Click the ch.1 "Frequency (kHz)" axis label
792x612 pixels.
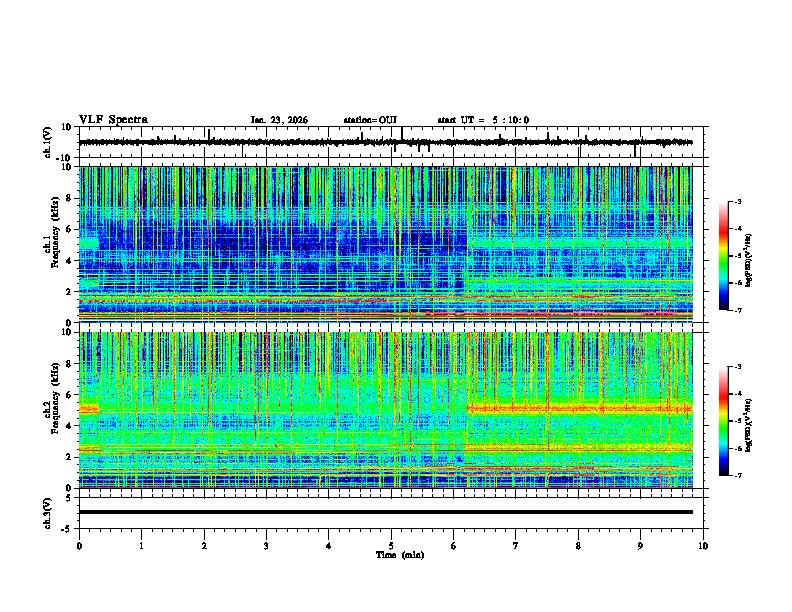click(56, 232)
